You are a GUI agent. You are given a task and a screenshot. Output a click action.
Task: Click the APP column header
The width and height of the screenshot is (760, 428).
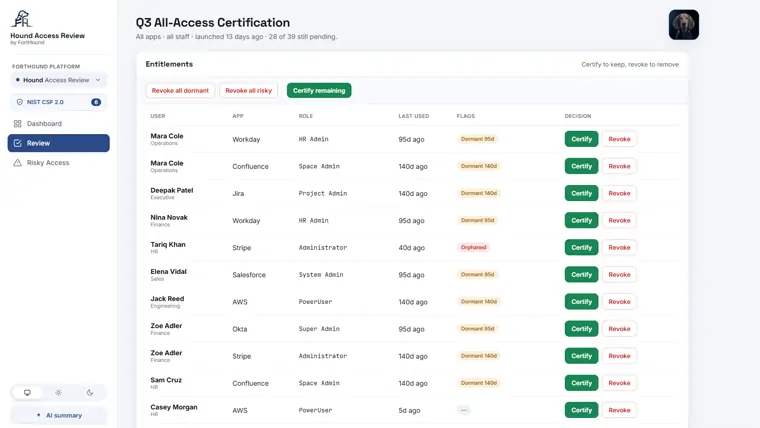(238, 116)
